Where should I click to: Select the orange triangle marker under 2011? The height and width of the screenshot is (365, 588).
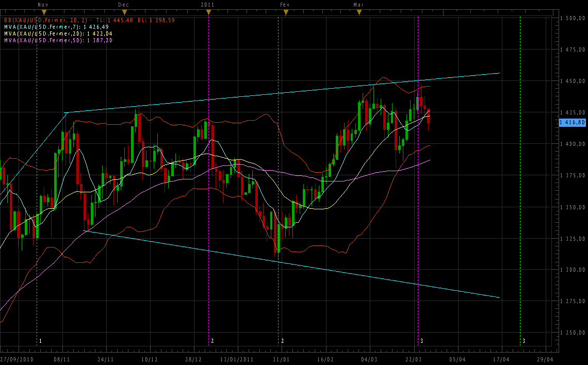coord(207,12)
